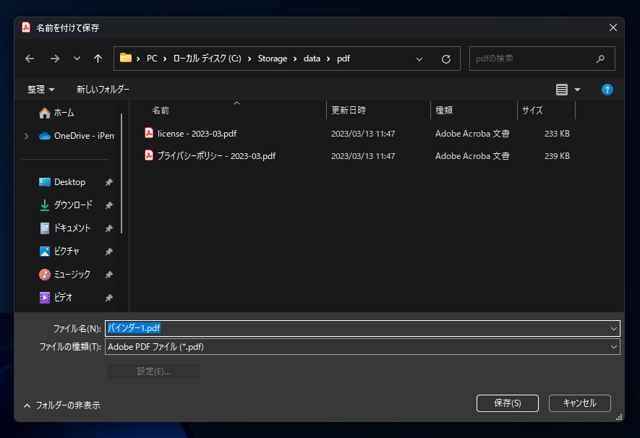The width and height of the screenshot is (640, 438).
Task: Select OneDrive in navigation pane
Action: pyautogui.click(x=77, y=136)
